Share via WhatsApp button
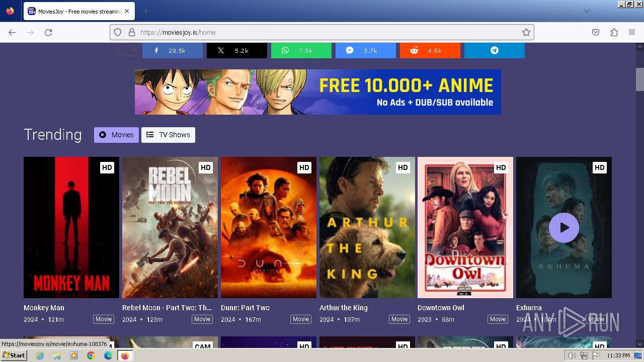The height and width of the screenshot is (362, 644). tap(301, 50)
